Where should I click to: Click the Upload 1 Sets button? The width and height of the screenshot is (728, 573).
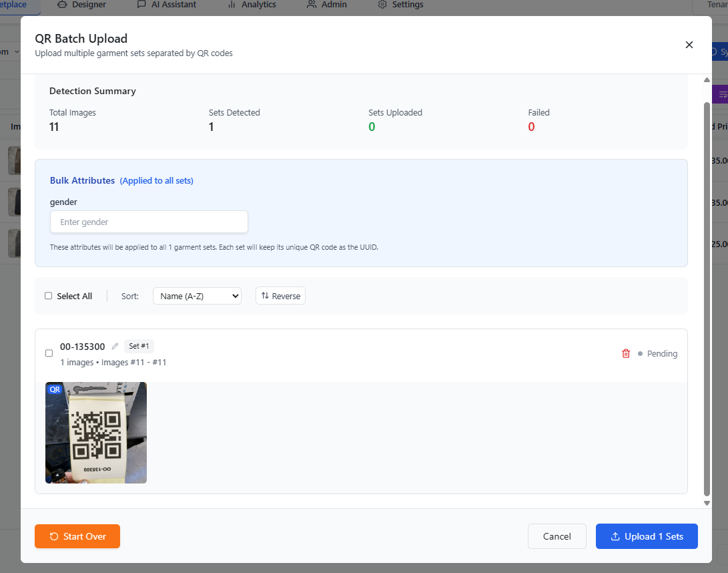tap(647, 536)
